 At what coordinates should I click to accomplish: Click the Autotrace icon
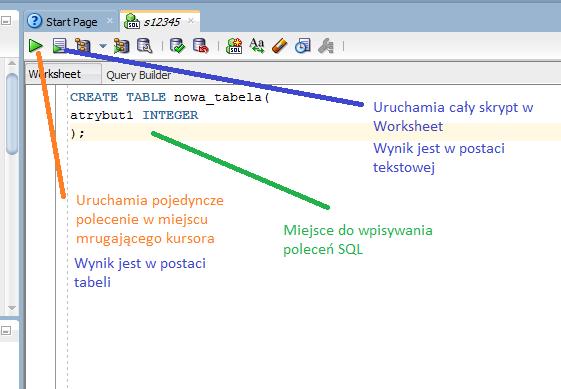tap(122, 46)
